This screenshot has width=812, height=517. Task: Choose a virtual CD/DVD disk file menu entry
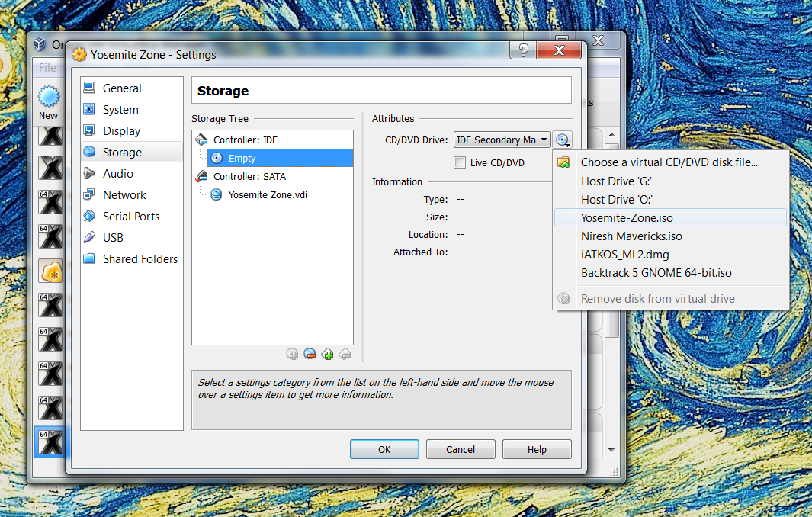(671, 162)
